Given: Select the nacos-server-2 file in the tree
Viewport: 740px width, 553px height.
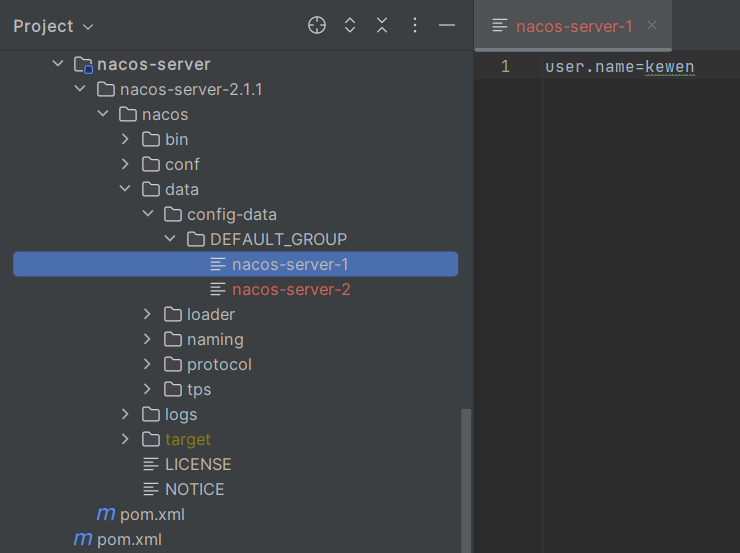Looking at the screenshot, I should pyautogui.click(x=291, y=289).
